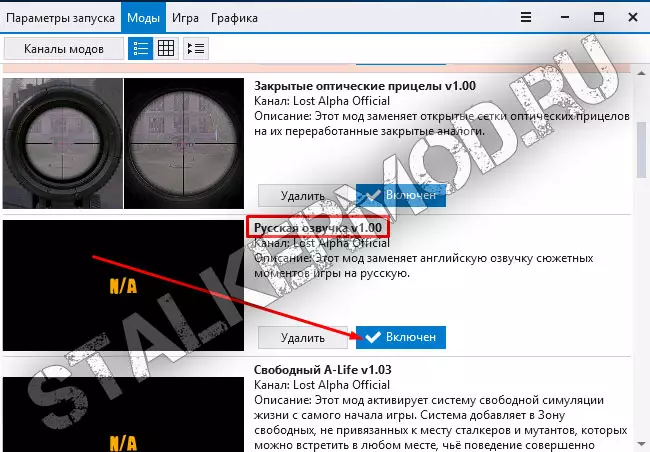Image resolution: width=650 pixels, height=452 pixels.
Task: Click the scope preview thumbnail on the left
Action: 63,143
